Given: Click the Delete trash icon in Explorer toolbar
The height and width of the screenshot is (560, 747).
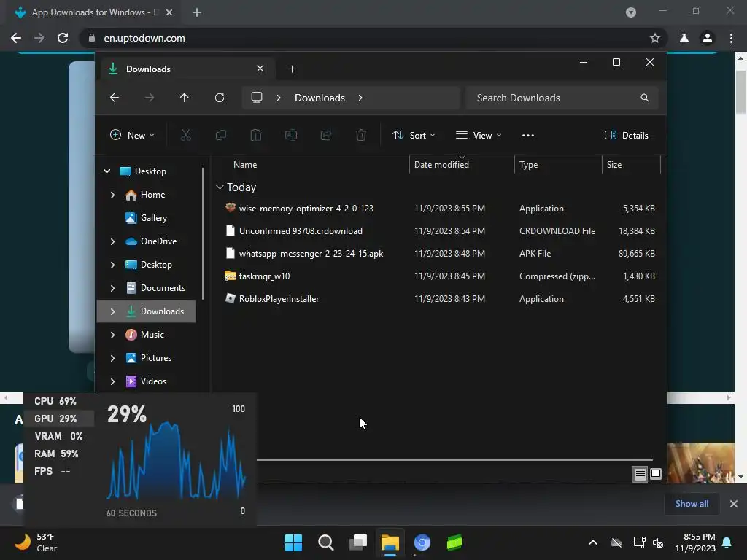Looking at the screenshot, I should point(361,135).
